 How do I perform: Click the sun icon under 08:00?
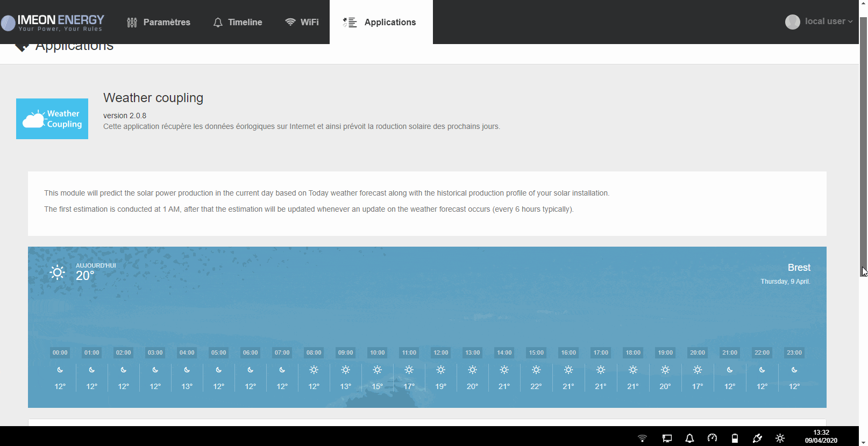[x=314, y=370]
